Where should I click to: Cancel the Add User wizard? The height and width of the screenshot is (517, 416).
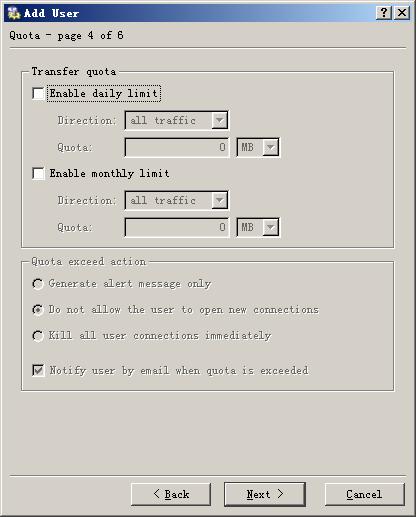point(365,494)
